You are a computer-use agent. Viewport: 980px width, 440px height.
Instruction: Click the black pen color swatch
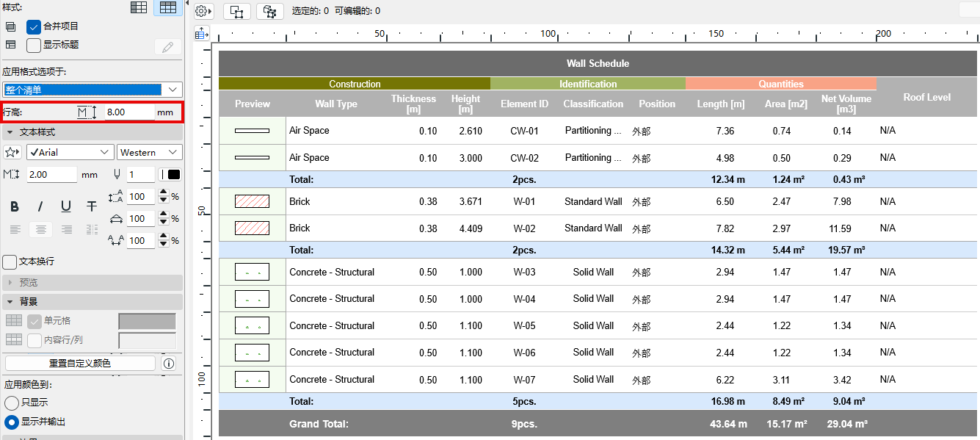tap(174, 175)
